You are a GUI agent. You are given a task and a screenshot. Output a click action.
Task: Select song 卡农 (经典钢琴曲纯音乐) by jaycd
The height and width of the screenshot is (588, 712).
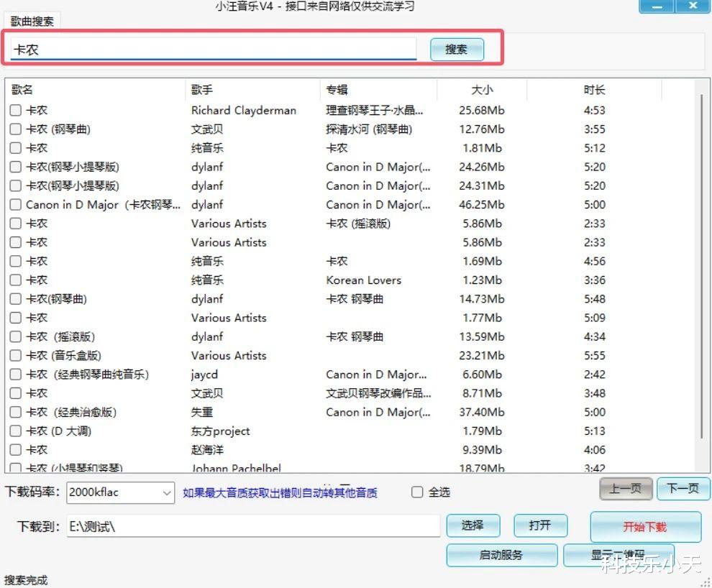pyautogui.click(x=88, y=375)
